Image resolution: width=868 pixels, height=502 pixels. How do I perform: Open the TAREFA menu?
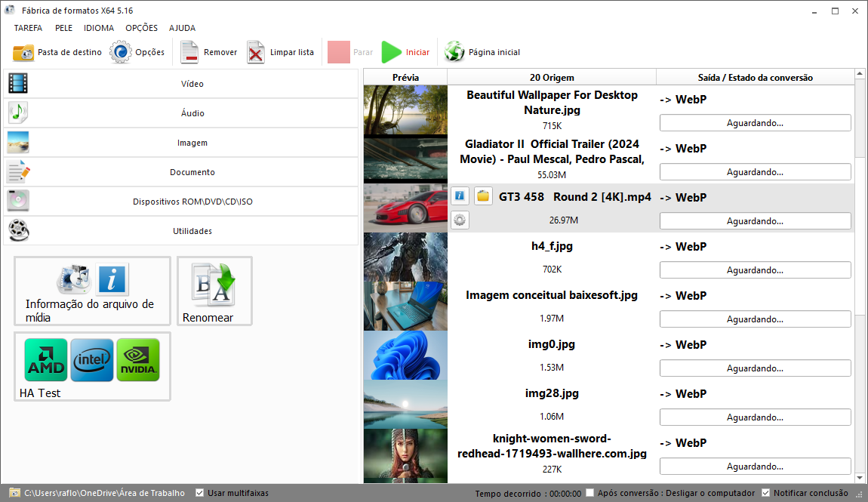click(28, 28)
